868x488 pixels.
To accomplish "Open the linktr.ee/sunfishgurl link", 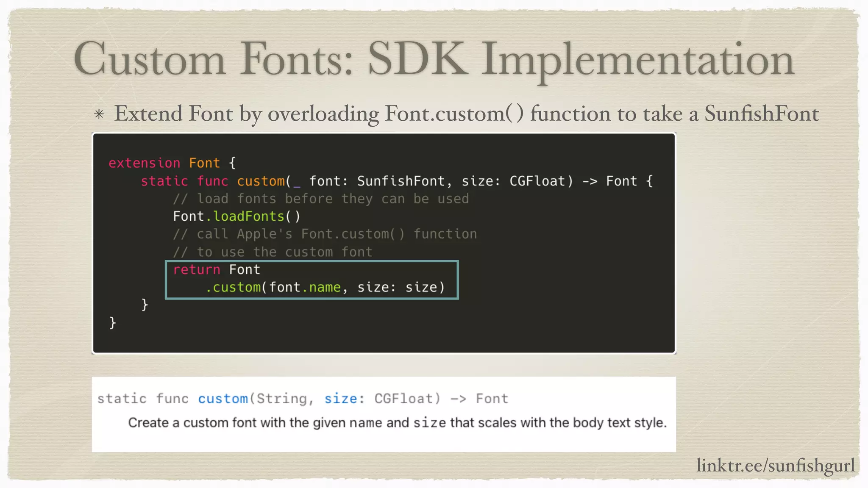I will pos(776,466).
